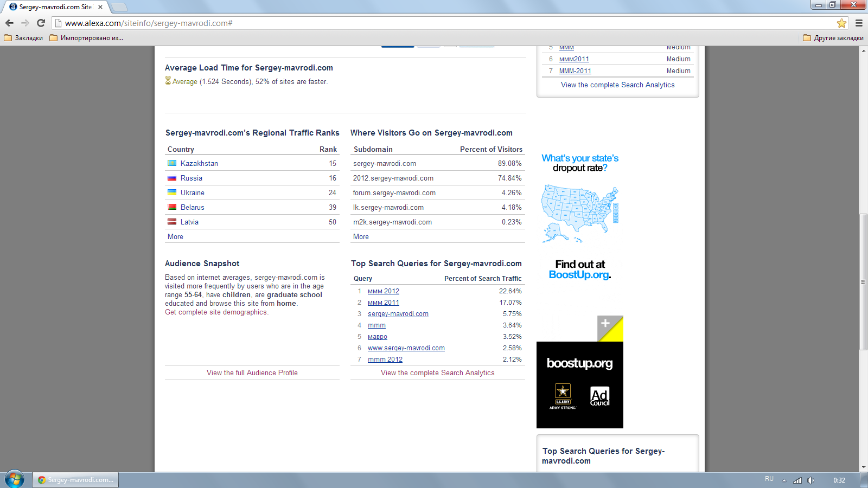Screen dimensions: 868x488
Task: Open the Russia country link
Action: (192, 178)
